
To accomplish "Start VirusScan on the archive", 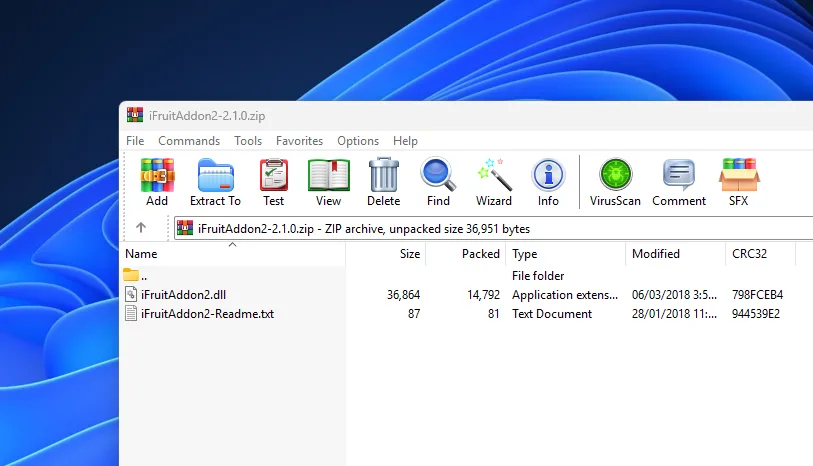I will pos(615,181).
